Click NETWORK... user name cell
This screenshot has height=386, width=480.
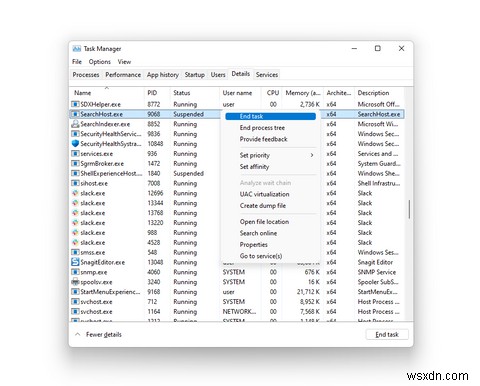tap(239, 312)
